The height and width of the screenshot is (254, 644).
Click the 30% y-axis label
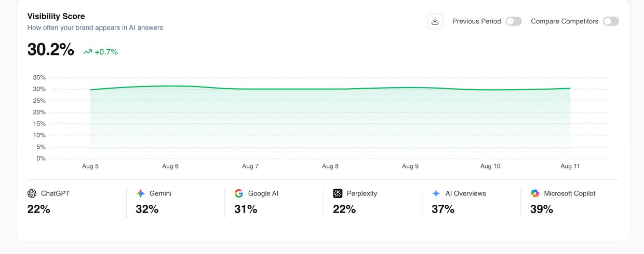coord(39,89)
